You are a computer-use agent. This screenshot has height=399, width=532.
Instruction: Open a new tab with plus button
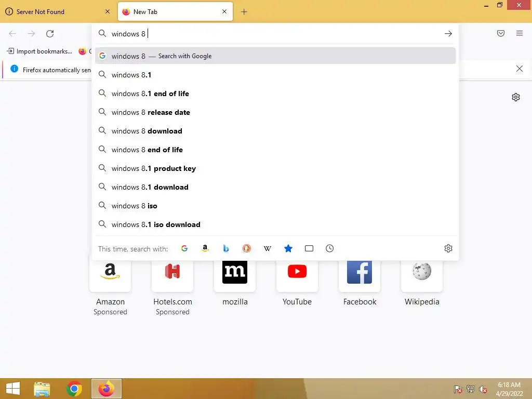click(x=244, y=12)
